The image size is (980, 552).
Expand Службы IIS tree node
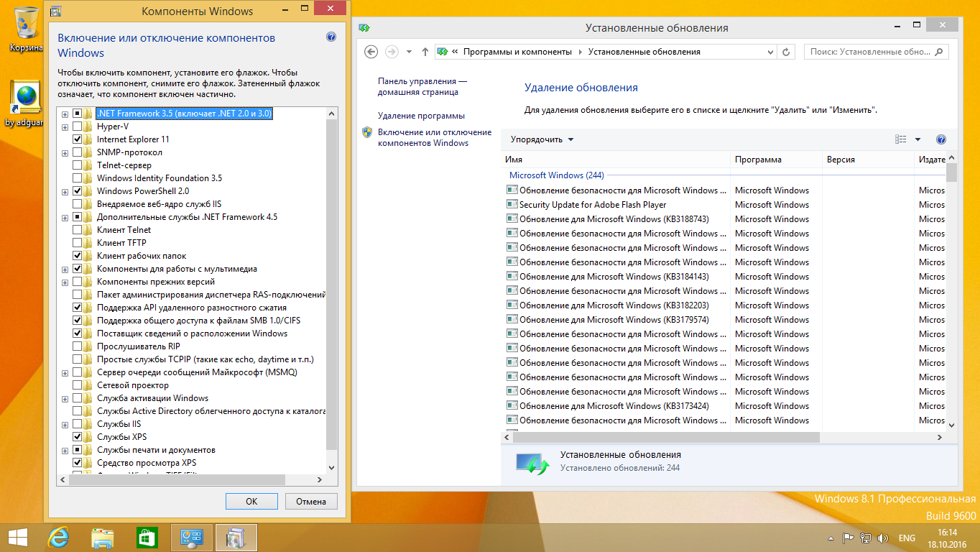point(65,424)
